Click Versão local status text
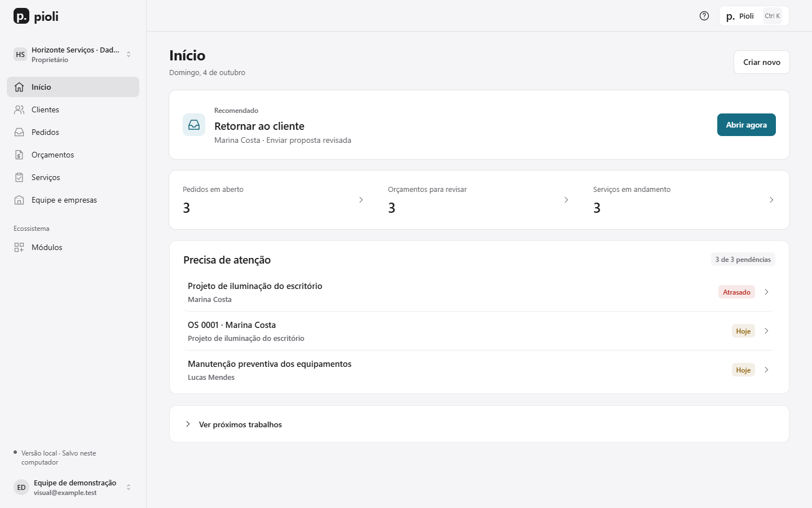Image resolution: width=812 pixels, height=508 pixels. coord(59,457)
